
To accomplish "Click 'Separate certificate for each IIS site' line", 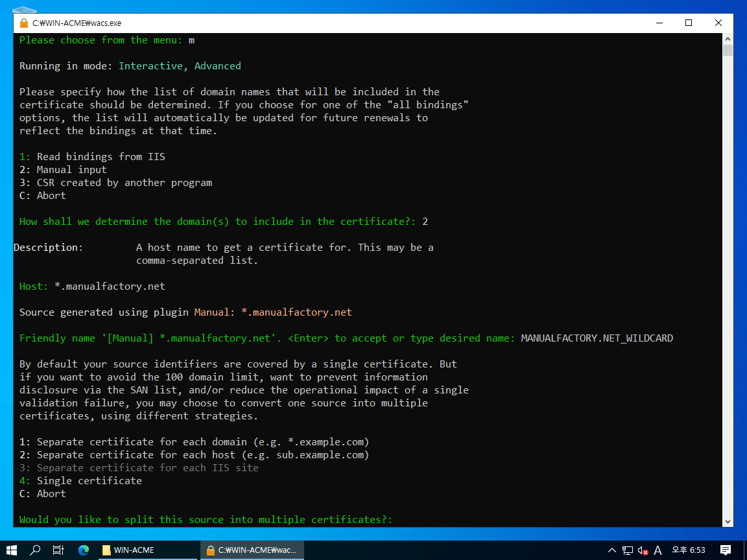I will click(x=139, y=467).
